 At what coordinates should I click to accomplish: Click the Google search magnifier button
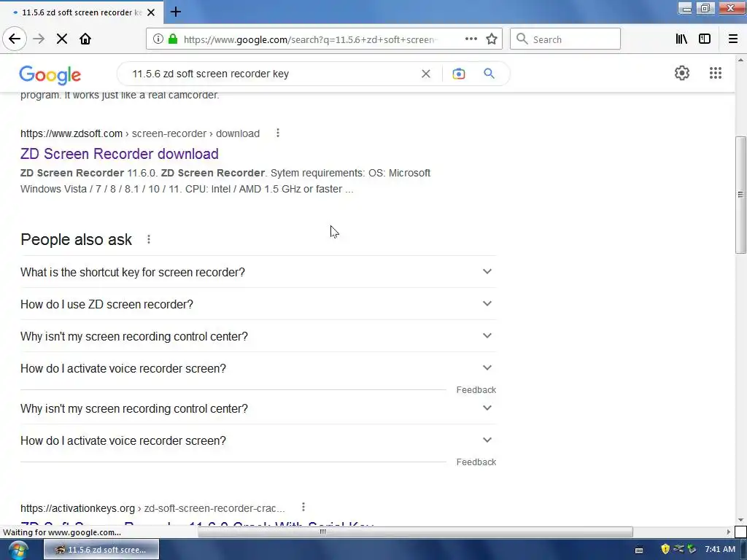point(489,74)
